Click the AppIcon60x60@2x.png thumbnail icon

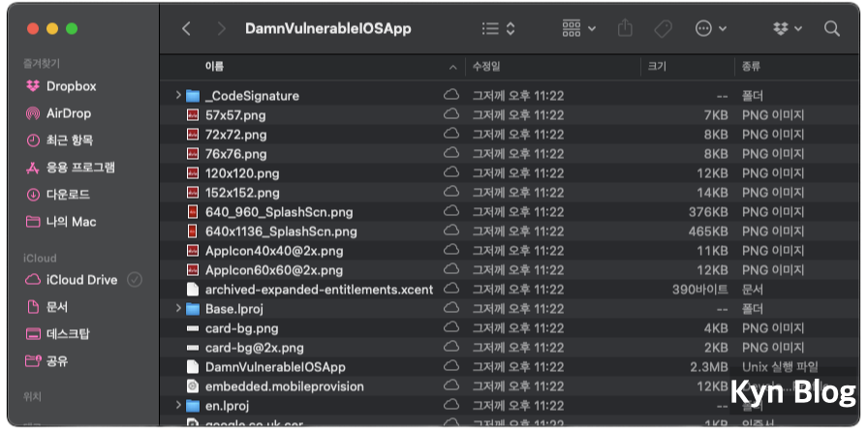[192, 269]
